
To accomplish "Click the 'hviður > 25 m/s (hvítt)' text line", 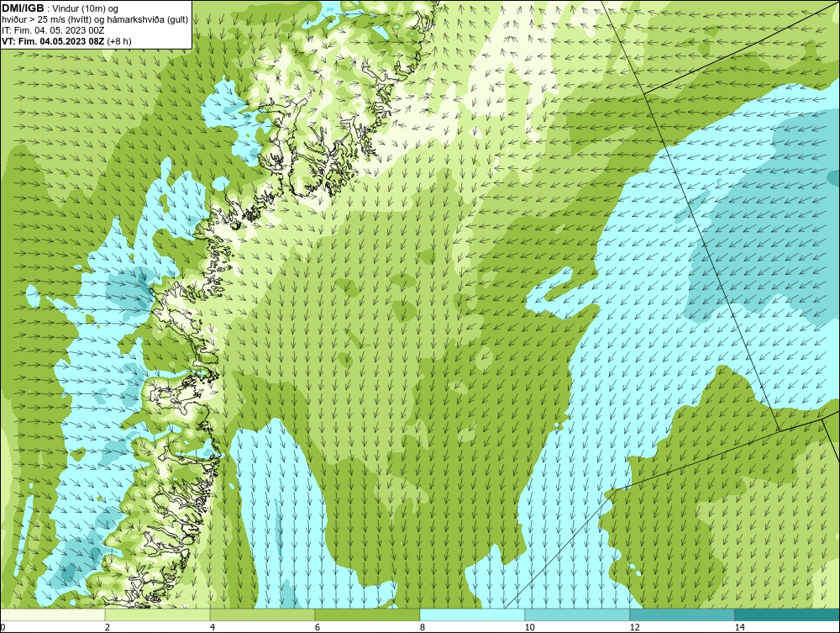I will pos(95,20).
